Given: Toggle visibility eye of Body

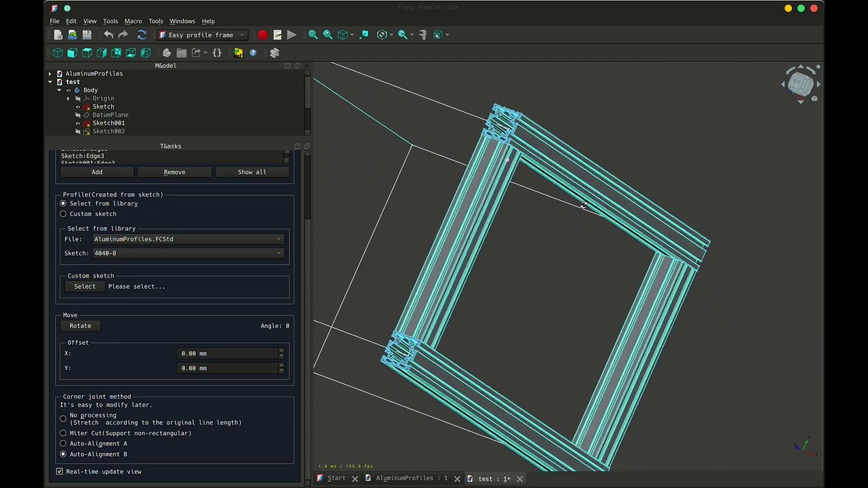Looking at the screenshot, I should coord(68,90).
